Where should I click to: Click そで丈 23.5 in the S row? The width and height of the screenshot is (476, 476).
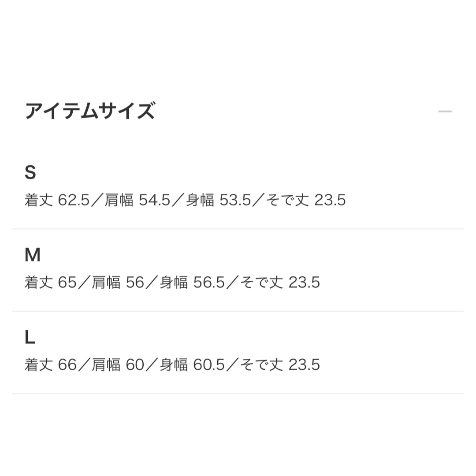point(306,200)
